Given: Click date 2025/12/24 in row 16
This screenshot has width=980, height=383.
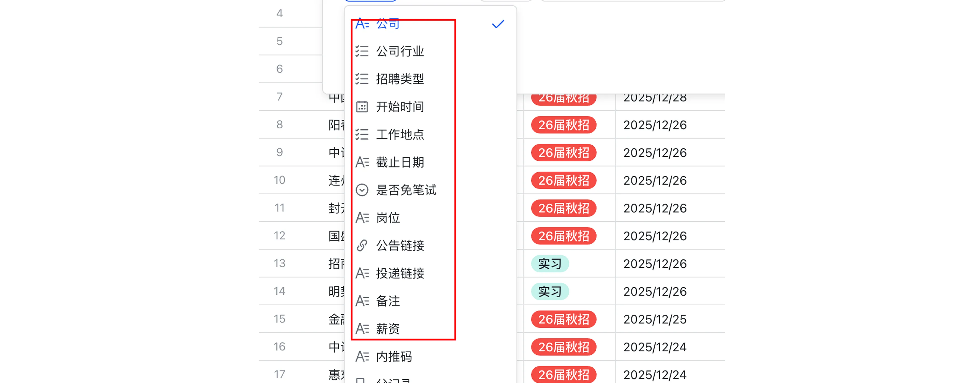Looking at the screenshot, I should [655, 347].
